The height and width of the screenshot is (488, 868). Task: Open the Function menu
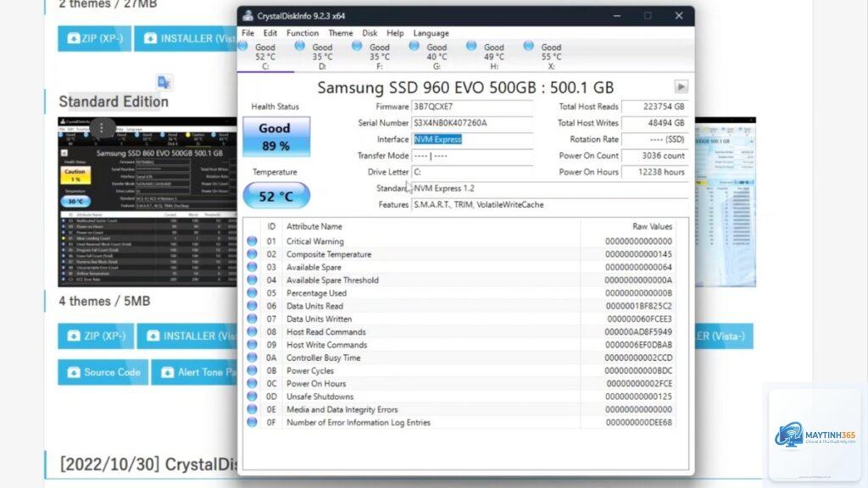303,33
